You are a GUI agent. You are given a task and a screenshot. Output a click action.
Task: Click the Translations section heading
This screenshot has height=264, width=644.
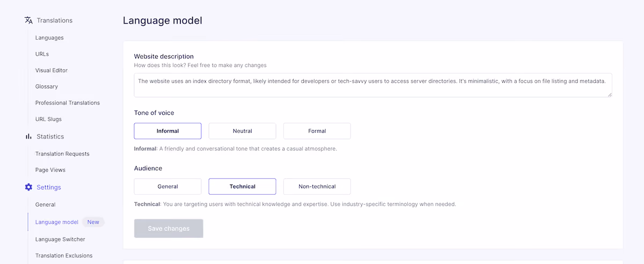tap(54, 20)
